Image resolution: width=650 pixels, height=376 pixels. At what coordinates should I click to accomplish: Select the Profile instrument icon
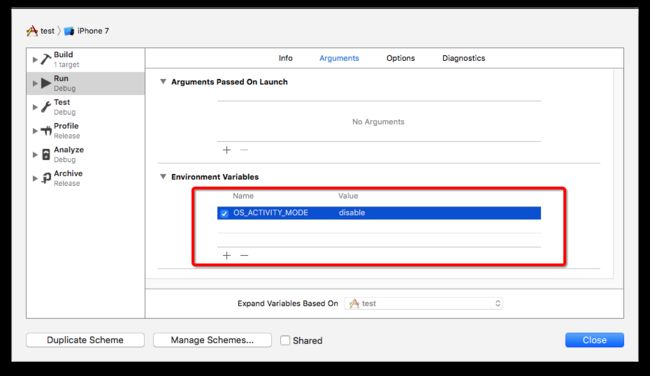tap(46, 131)
